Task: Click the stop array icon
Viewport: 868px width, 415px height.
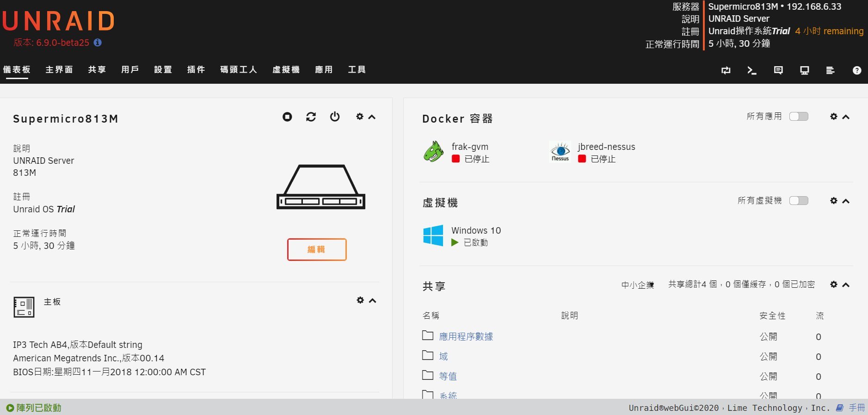Action: pos(287,117)
